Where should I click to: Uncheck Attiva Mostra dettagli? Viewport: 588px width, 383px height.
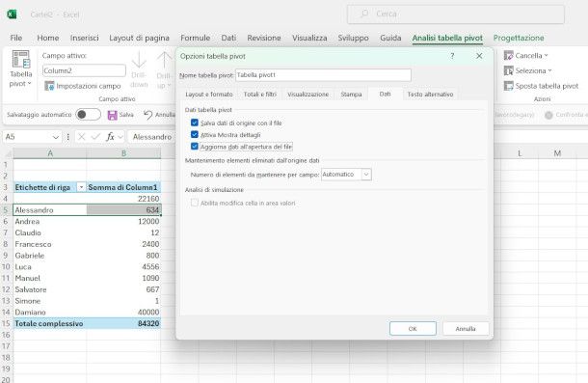pos(195,134)
